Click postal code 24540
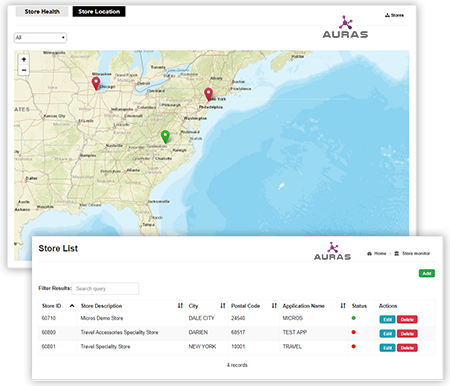Screen dimensions: 450x386 tap(238, 318)
